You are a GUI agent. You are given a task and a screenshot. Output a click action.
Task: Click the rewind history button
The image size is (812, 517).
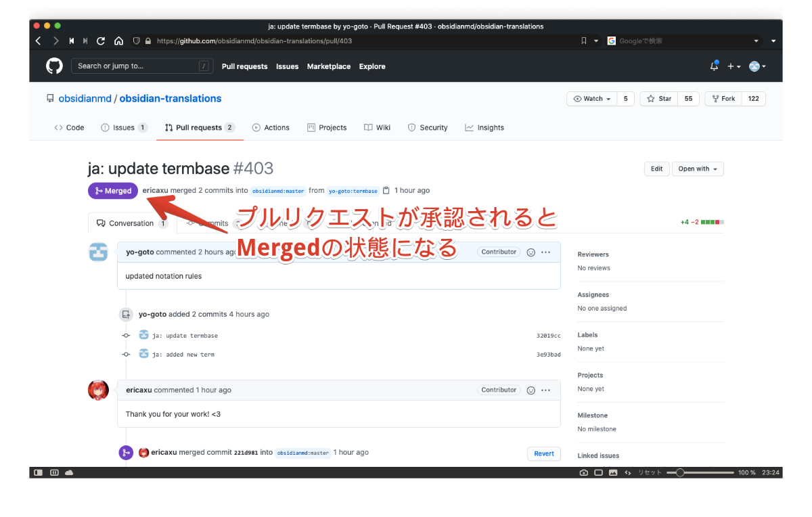[x=72, y=41]
